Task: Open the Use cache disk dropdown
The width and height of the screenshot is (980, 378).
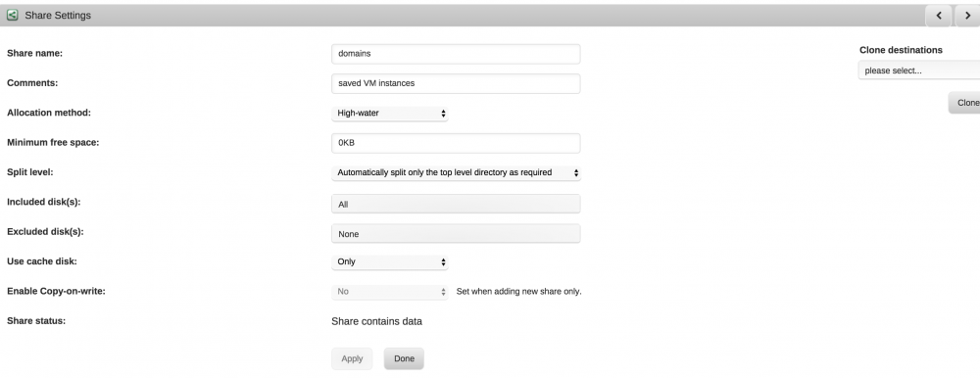Action: (x=389, y=261)
